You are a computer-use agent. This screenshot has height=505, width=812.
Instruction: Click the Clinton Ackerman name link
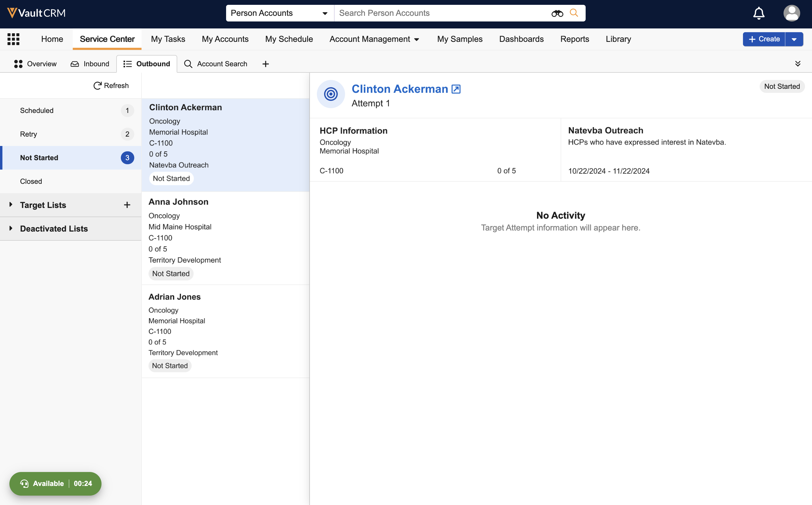pos(400,89)
